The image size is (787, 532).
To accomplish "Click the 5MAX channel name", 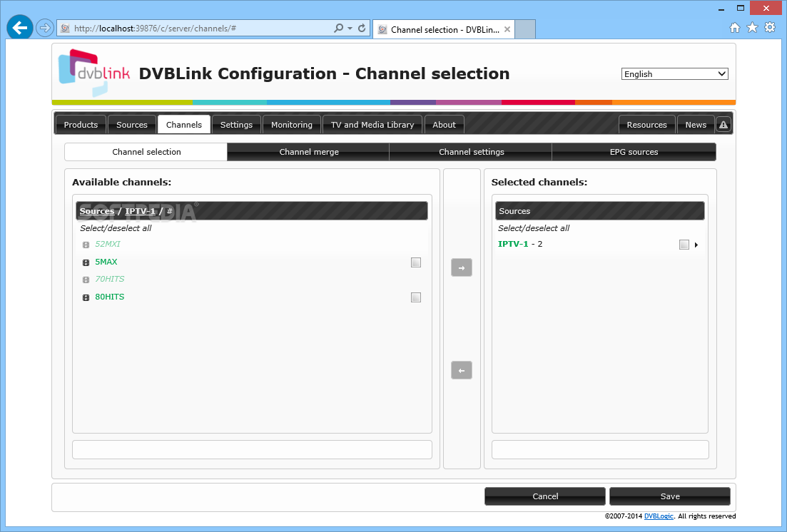I will (106, 262).
